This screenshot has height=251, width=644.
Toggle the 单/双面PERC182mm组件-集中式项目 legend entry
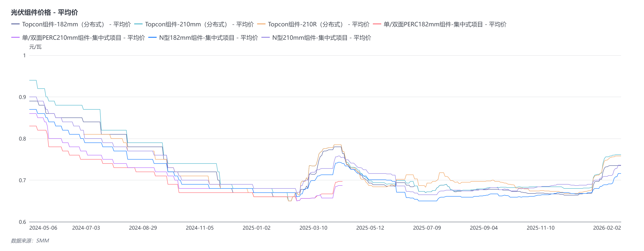[x=445, y=24]
